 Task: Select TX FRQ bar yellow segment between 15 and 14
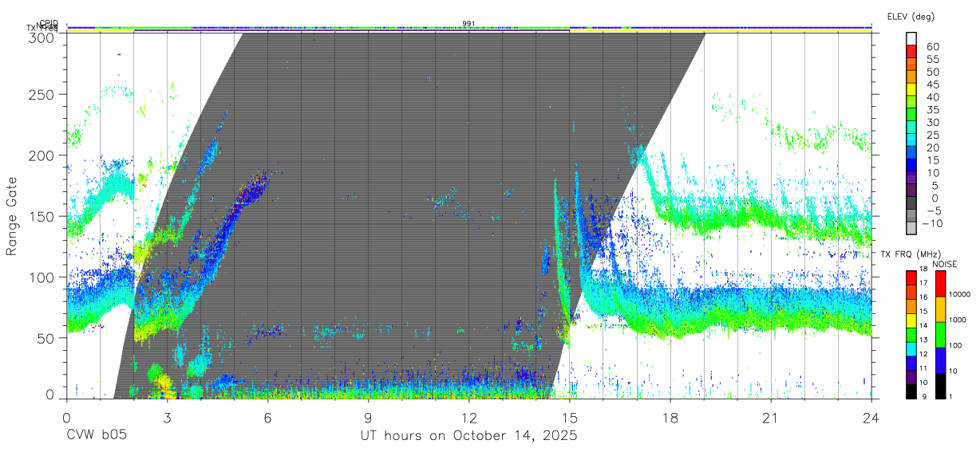912,320
